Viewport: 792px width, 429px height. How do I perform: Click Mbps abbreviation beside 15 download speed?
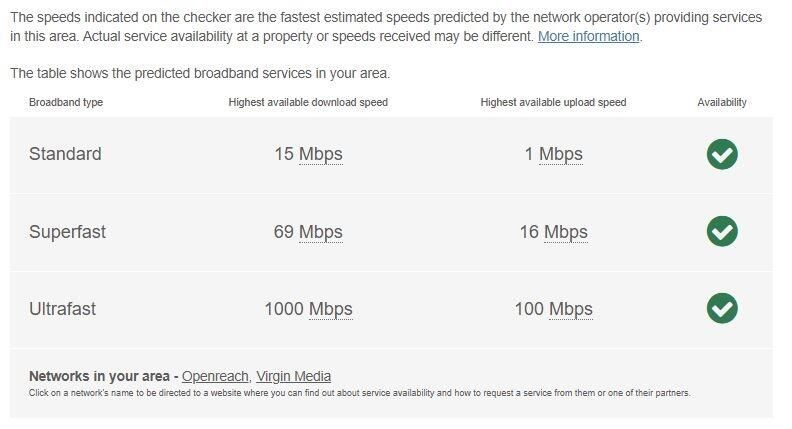[x=320, y=154]
